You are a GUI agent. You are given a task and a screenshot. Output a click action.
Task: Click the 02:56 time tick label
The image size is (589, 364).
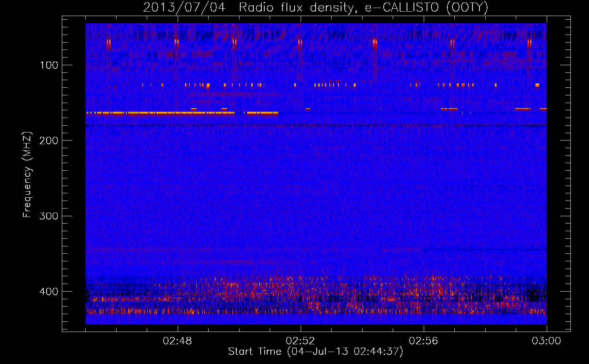[423, 341]
